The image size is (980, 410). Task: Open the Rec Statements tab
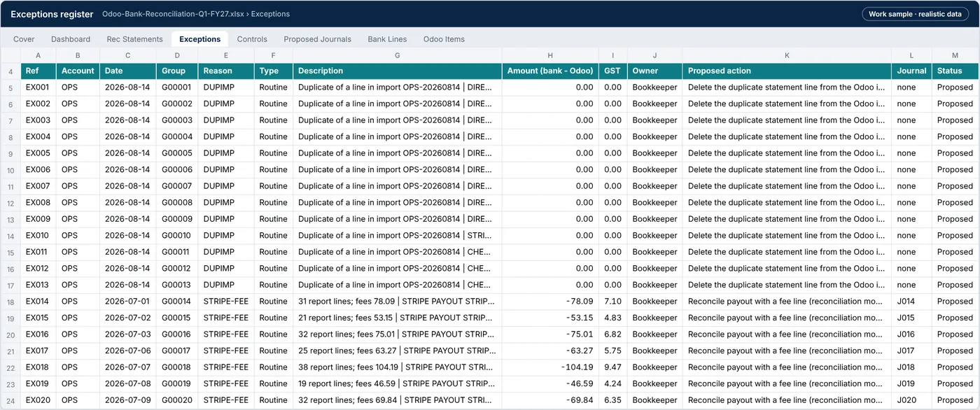134,39
